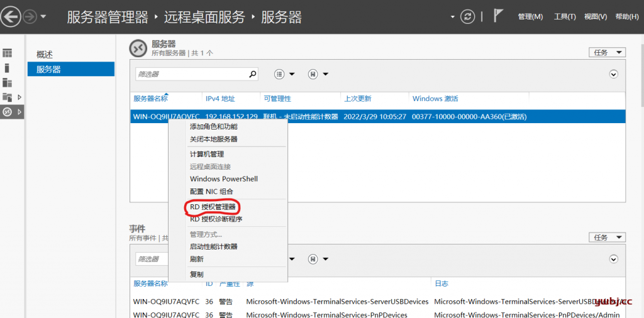Choose 启动性能计数器 from the context menu
The height and width of the screenshot is (318, 644).
(214, 246)
